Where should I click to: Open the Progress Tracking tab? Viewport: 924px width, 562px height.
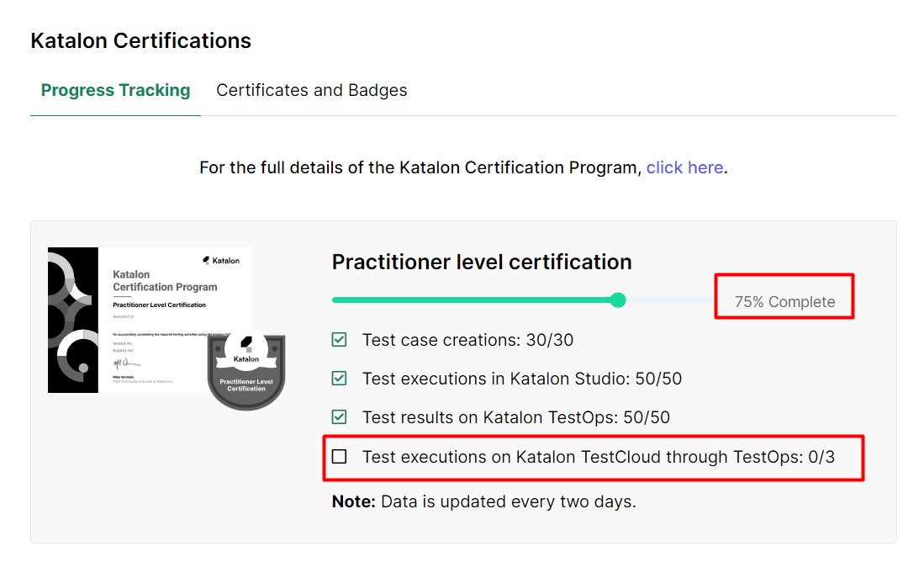tap(115, 90)
